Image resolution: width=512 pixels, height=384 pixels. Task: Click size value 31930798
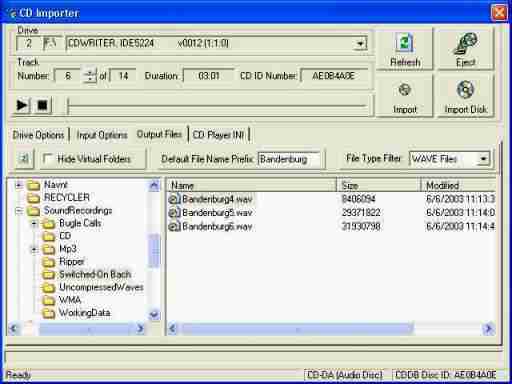pos(361,227)
